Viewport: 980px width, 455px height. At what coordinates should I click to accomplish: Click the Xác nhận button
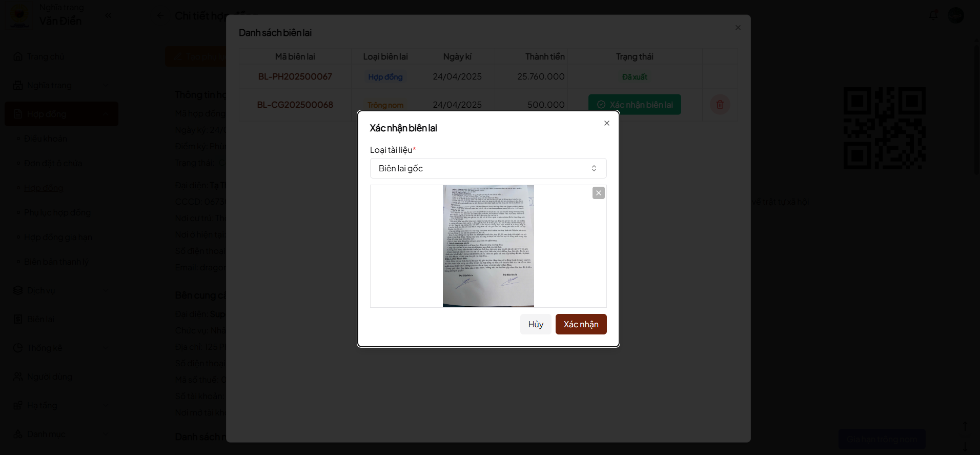tap(581, 324)
